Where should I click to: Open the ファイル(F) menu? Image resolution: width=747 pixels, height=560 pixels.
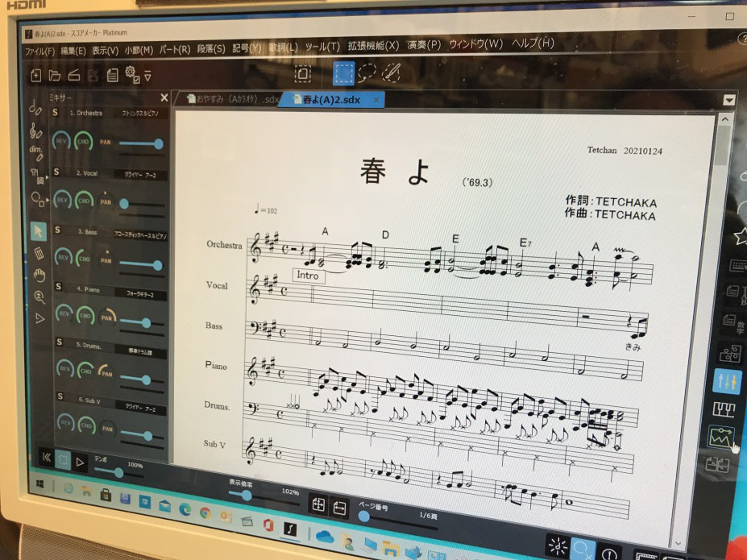tap(39, 51)
